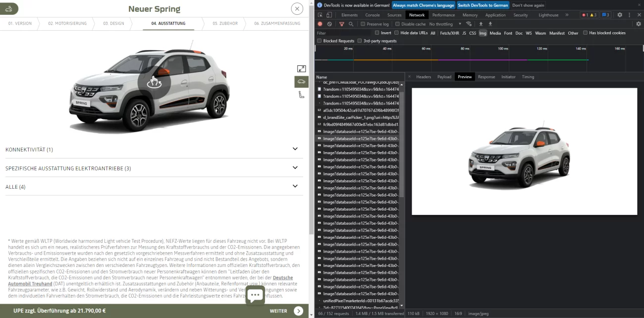Check Has blocked cookies checkbox

point(585,33)
